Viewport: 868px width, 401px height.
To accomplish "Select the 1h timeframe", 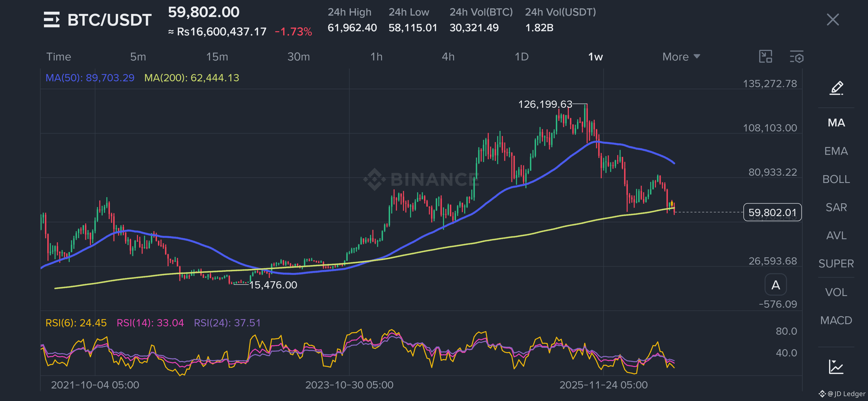I will coord(376,57).
